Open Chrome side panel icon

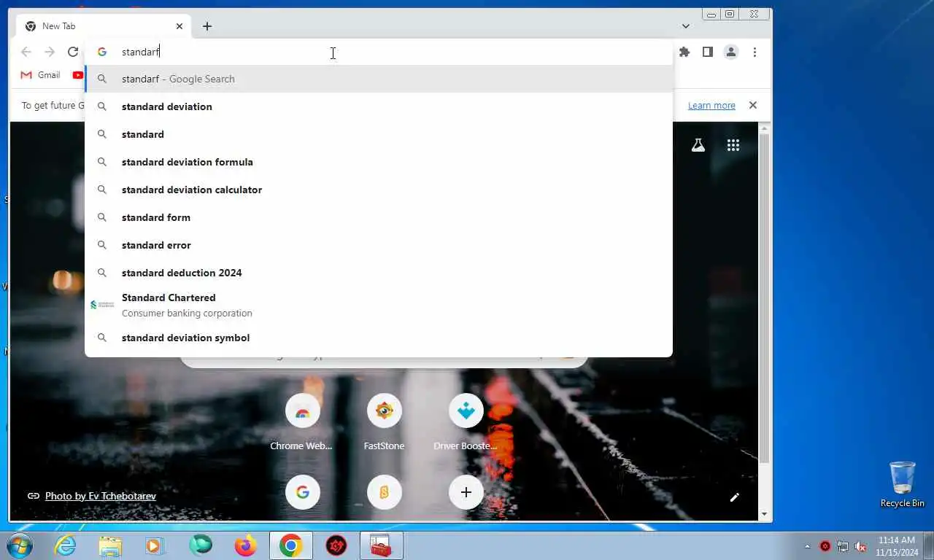[707, 52]
